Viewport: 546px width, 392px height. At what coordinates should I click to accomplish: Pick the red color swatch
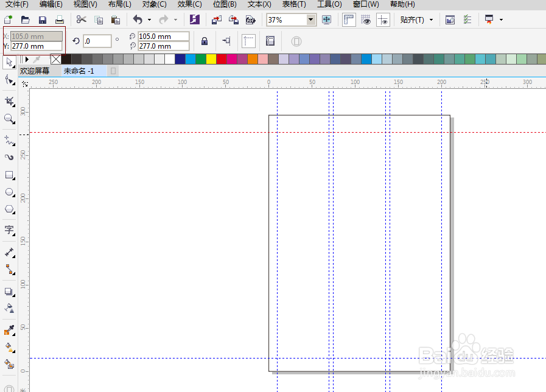[x=222, y=59]
